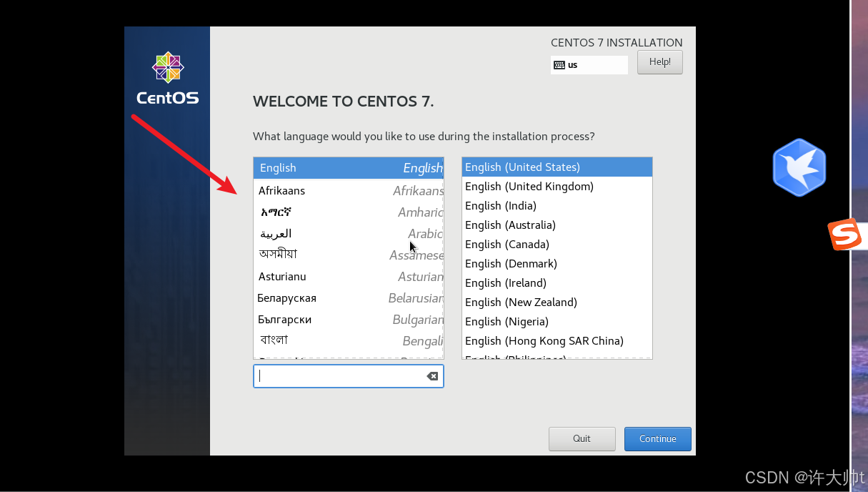The width and height of the screenshot is (868, 492).
Task: Click the orange Sogou input method icon
Action: 845,235
